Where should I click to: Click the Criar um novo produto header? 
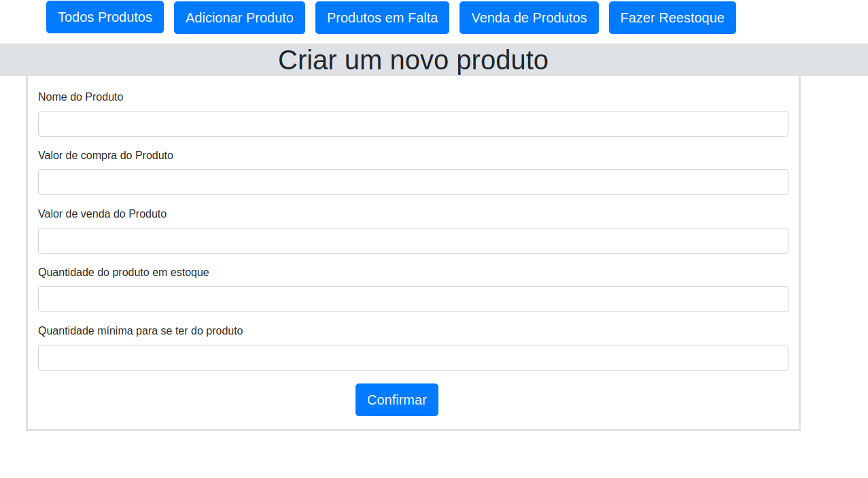point(413,60)
